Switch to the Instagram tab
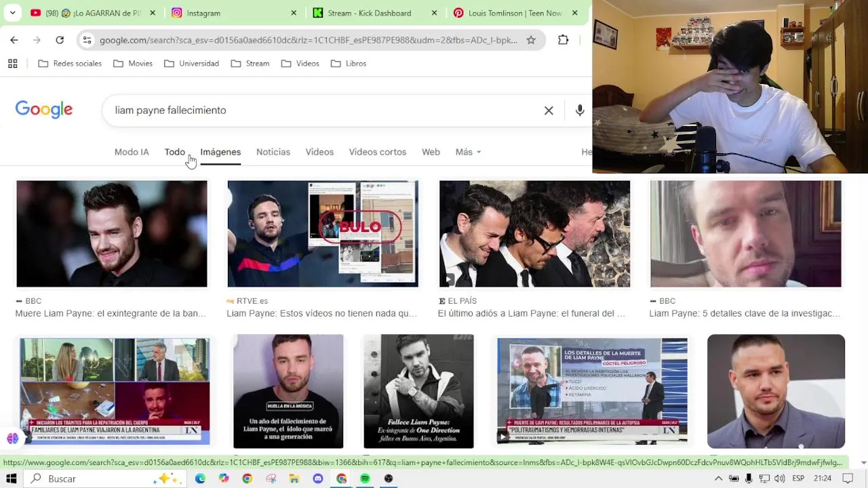 click(x=234, y=13)
